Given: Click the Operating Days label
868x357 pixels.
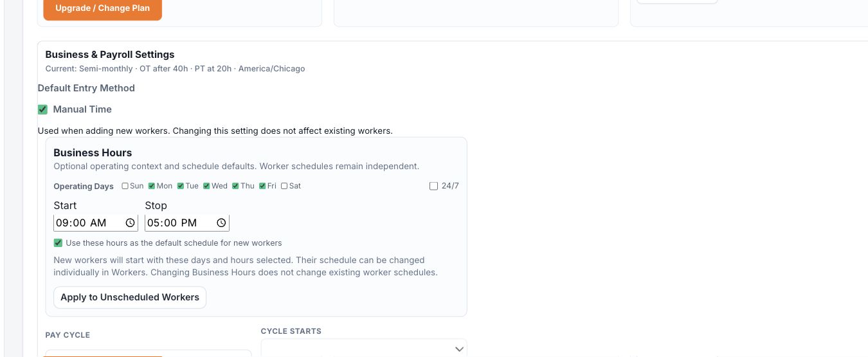Looking at the screenshot, I should 84,187.
